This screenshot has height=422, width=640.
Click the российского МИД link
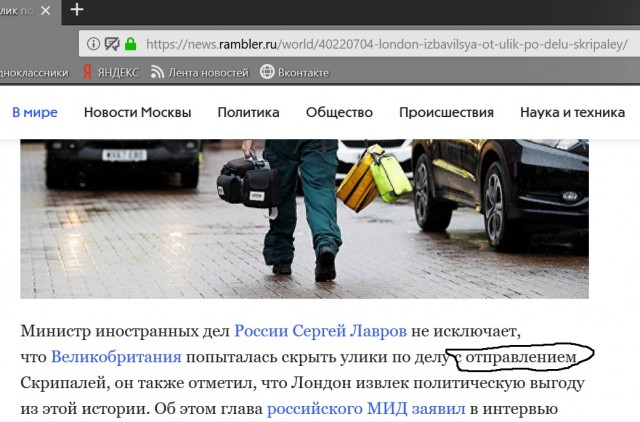[x=337, y=409]
